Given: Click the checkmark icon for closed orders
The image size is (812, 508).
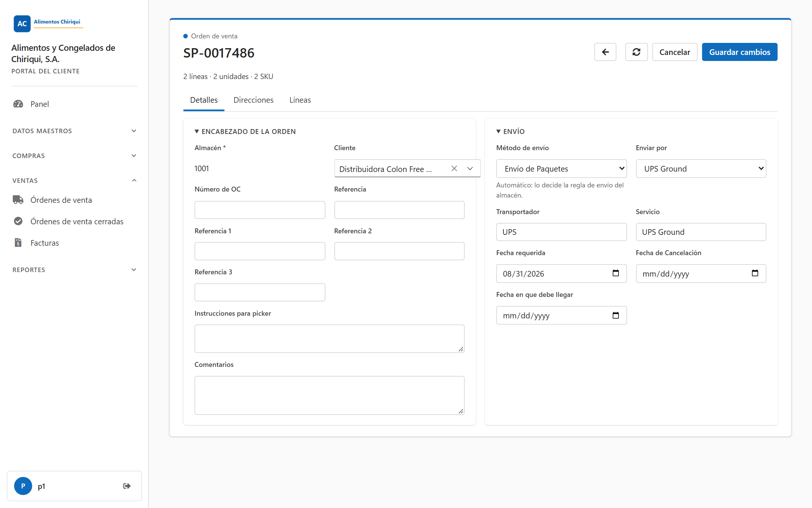Looking at the screenshot, I should pyautogui.click(x=18, y=221).
